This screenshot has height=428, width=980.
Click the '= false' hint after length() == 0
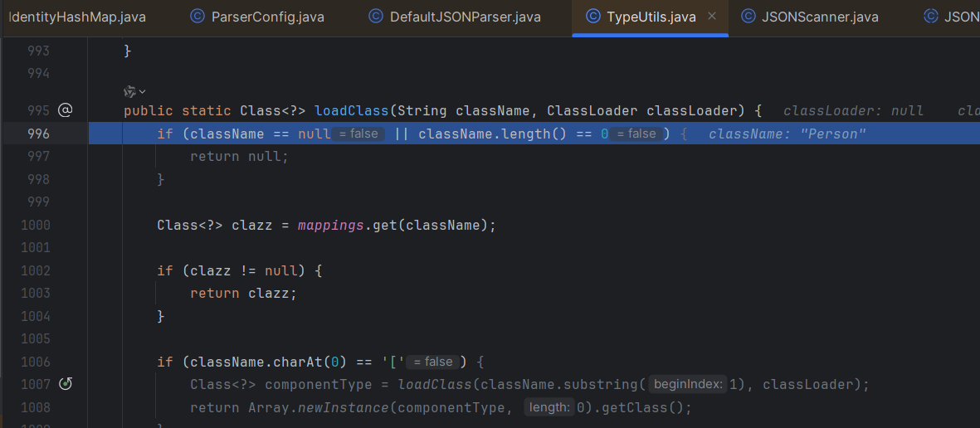(636, 134)
